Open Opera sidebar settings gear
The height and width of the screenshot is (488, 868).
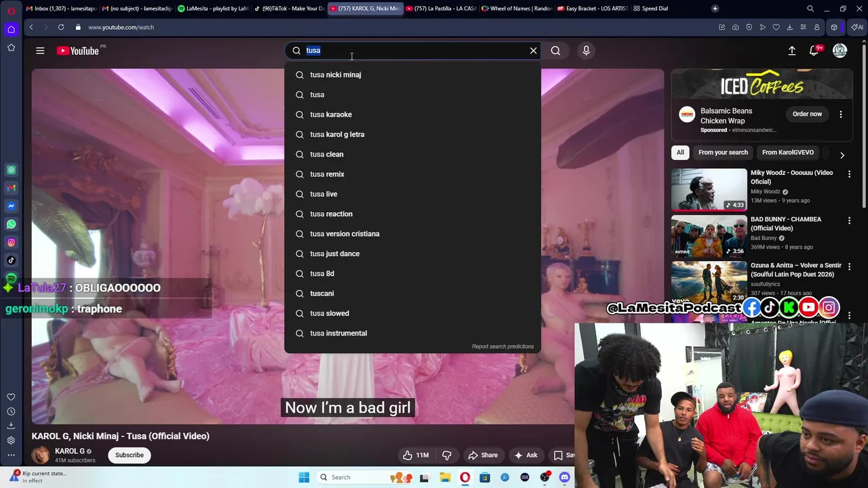[x=11, y=441]
